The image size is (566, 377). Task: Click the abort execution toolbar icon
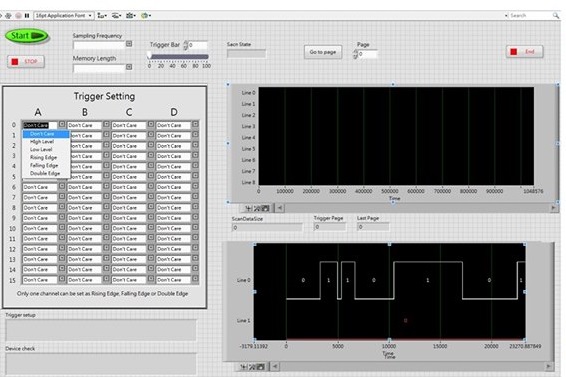tap(18, 16)
